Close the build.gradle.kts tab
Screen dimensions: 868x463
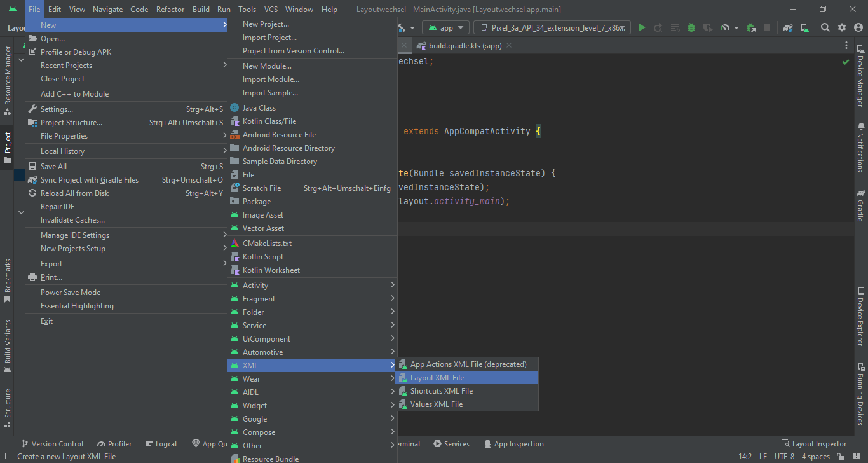(x=509, y=46)
